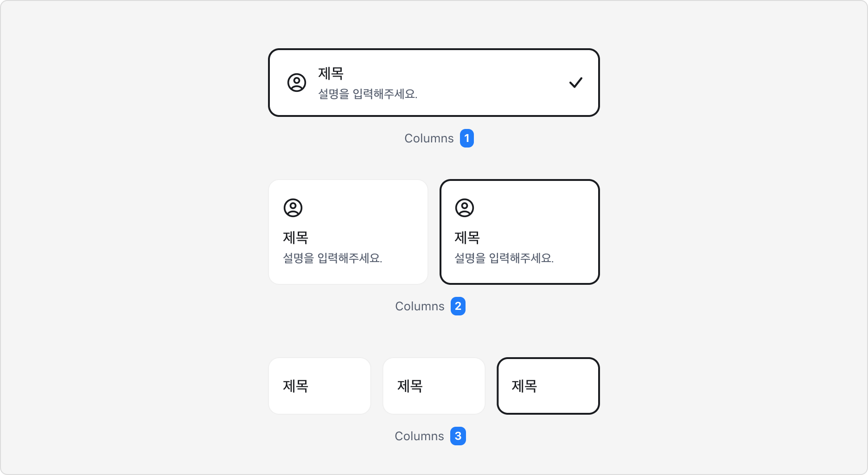The image size is (868, 475).
Task: Click the avatar icon in the bordered Columns 2 card
Action: tap(464, 208)
